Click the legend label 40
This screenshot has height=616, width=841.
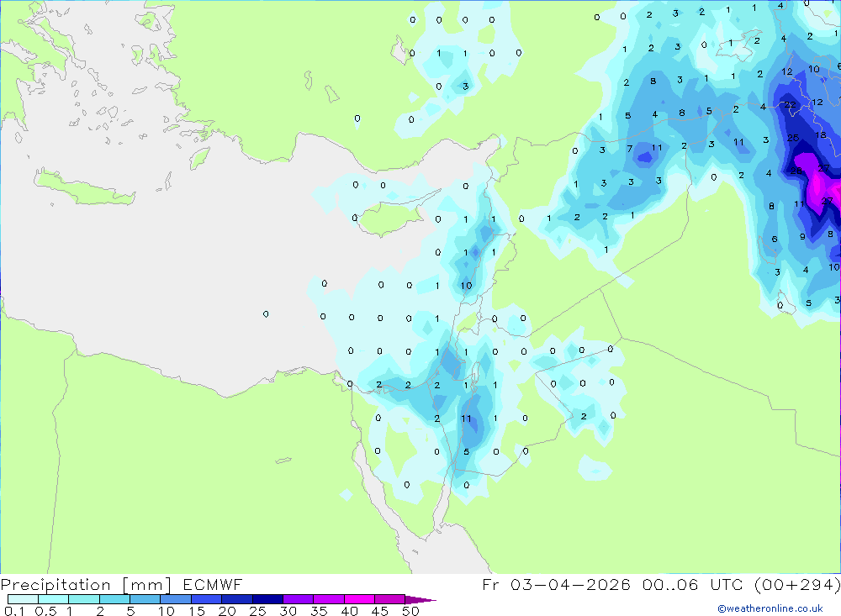click(349, 611)
